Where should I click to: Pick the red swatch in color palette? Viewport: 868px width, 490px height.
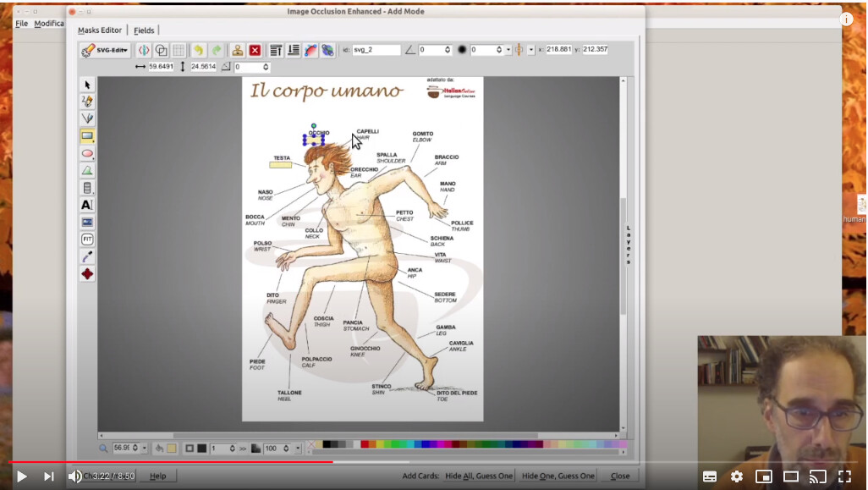click(365, 444)
